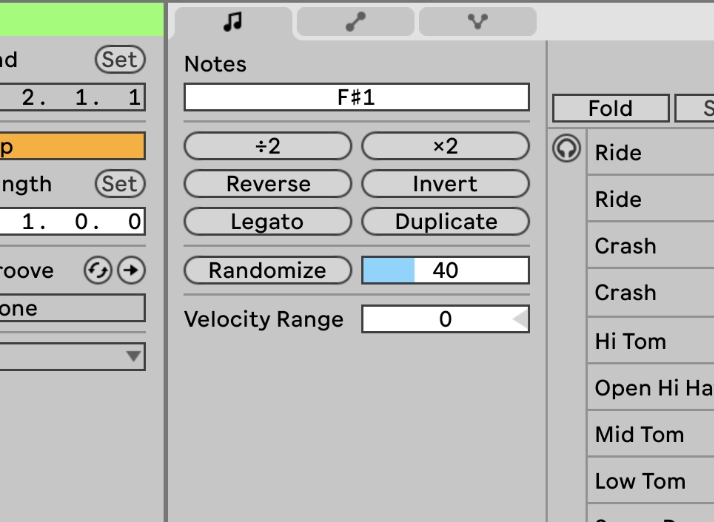Toggle the headphone preview icon
Image resolution: width=714 pixels, height=522 pixels.
[567, 150]
